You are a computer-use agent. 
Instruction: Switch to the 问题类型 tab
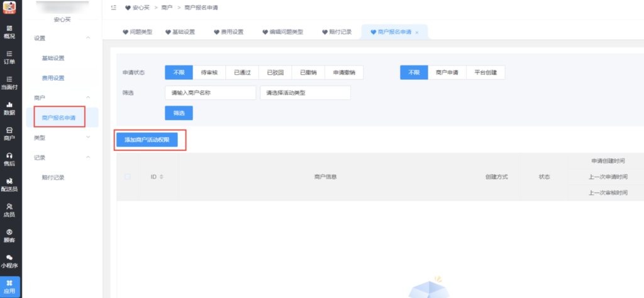138,32
